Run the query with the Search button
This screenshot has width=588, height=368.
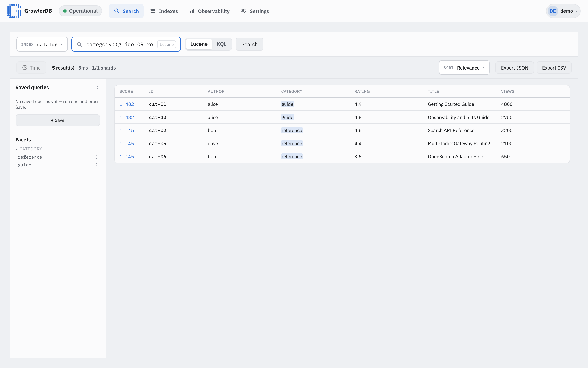pos(249,44)
